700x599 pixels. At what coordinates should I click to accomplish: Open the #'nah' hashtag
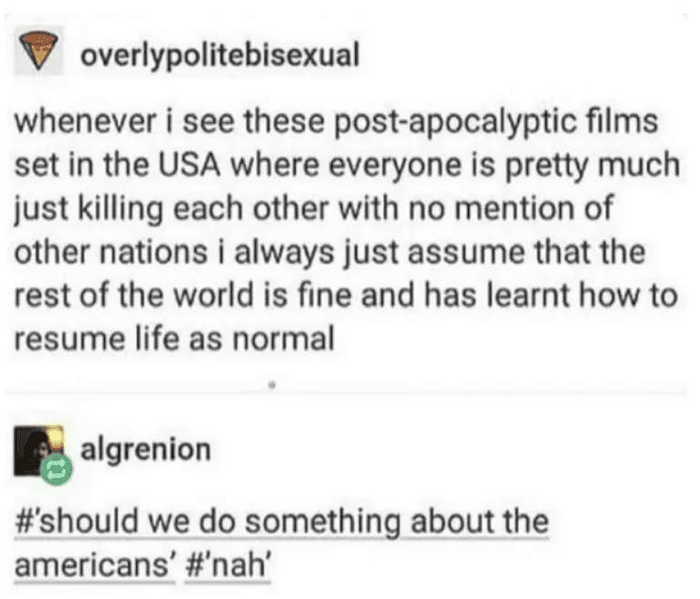click(228, 565)
